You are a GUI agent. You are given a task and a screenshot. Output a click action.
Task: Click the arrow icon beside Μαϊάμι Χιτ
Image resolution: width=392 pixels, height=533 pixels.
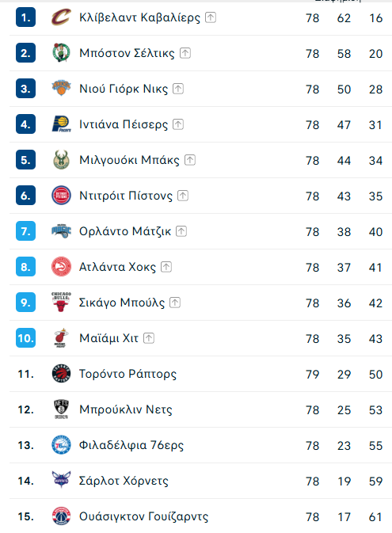pyautogui.click(x=149, y=338)
